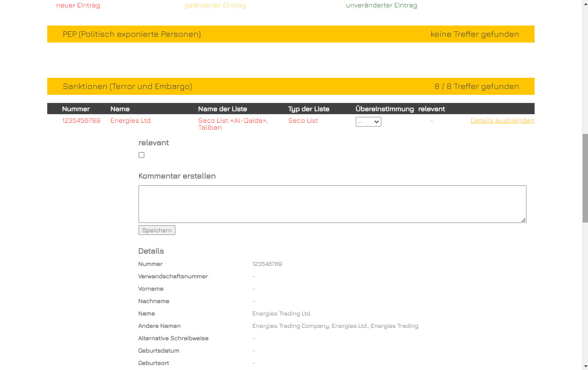Screen dimensions: 588x370
Task: Click the scrollbar down arrow
Action: click(585, 366)
